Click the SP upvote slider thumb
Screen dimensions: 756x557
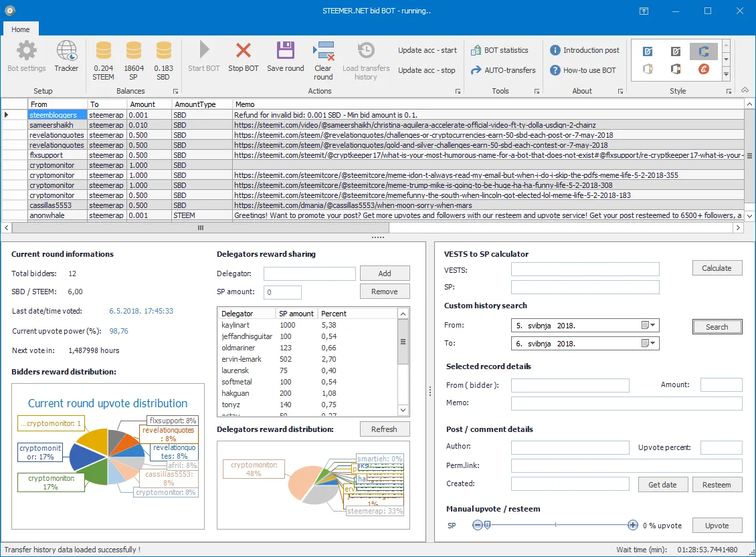(x=488, y=525)
